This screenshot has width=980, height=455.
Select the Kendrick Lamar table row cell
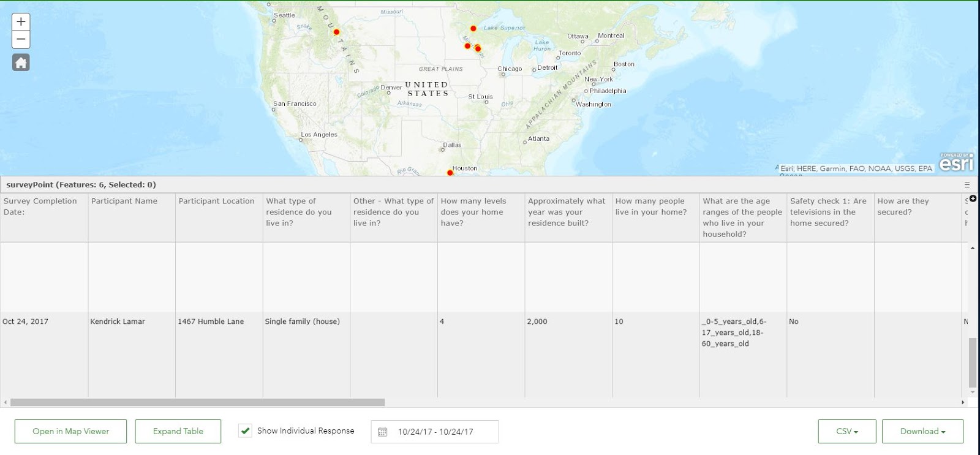tap(118, 322)
